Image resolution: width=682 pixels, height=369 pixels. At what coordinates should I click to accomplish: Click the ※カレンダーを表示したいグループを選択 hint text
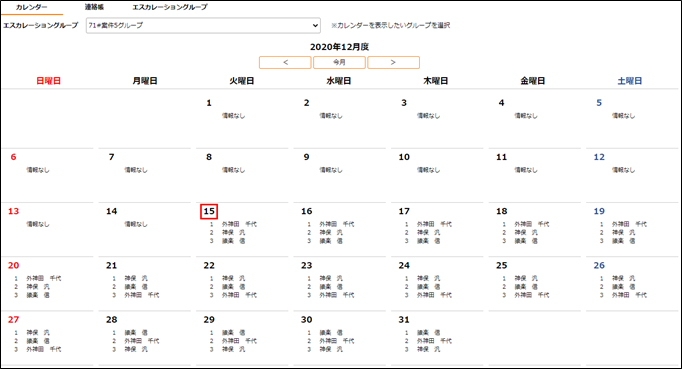click(x=390, y=25)
